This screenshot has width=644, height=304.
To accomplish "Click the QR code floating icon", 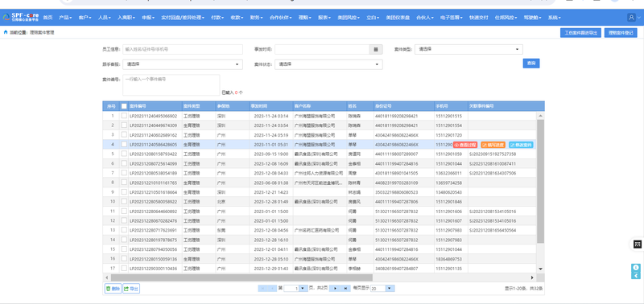I will (638, 244).
